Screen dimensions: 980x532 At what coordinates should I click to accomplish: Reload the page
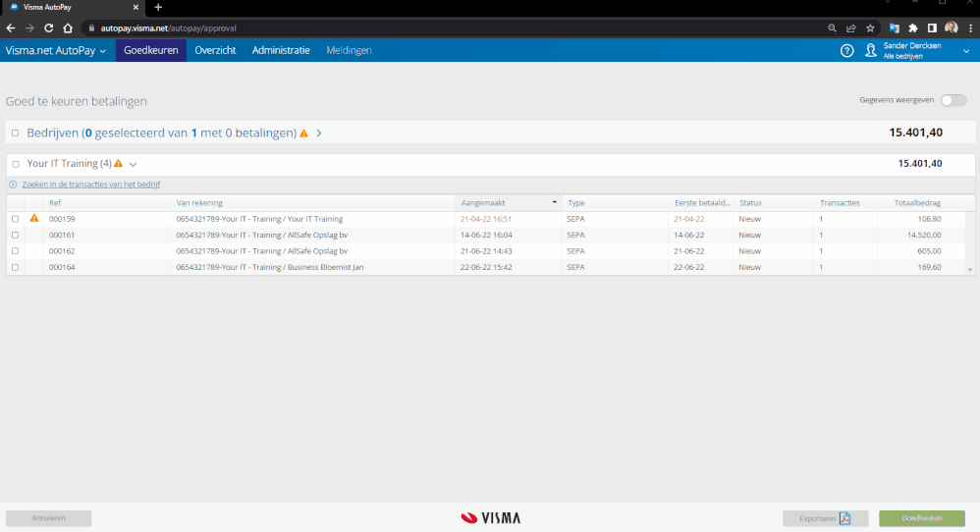49,28
